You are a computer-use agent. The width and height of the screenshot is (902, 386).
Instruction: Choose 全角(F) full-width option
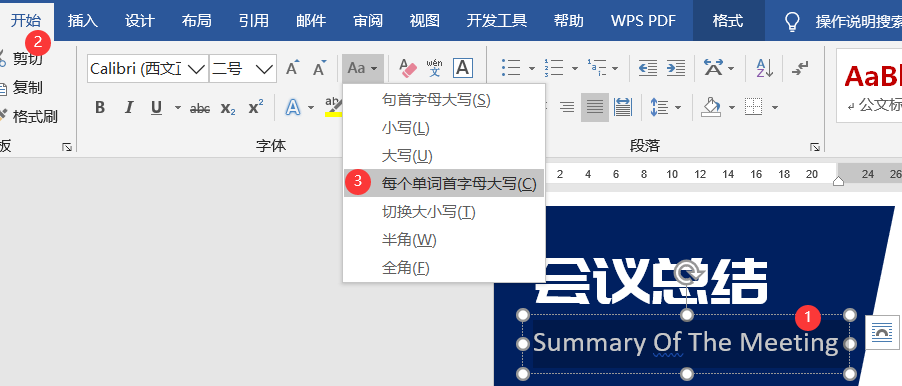pos(444,267)
